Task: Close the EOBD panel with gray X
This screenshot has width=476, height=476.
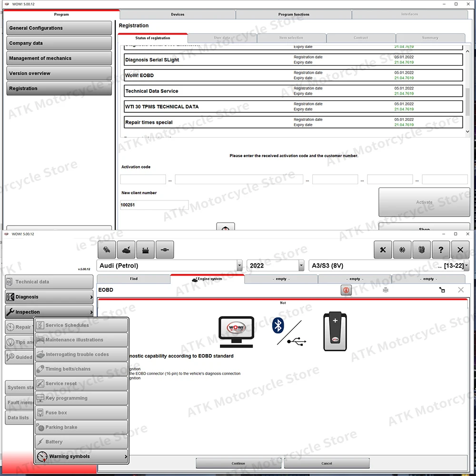Action: [x=461, y=290]
